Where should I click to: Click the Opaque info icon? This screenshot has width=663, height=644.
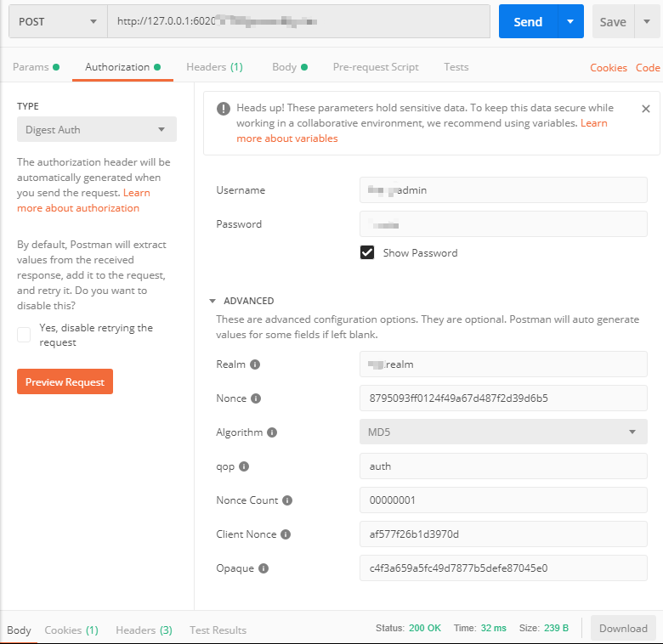coord(263,568)
